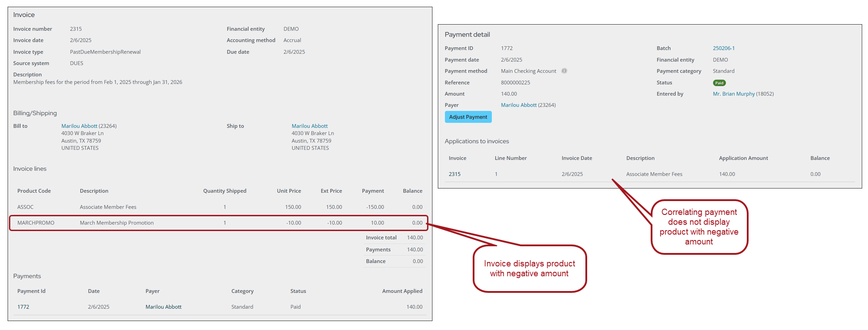This screenshot has width=868, height=330.
Task: Click the Amount 140.00 value in Payment detail
Action: point(509,94)
